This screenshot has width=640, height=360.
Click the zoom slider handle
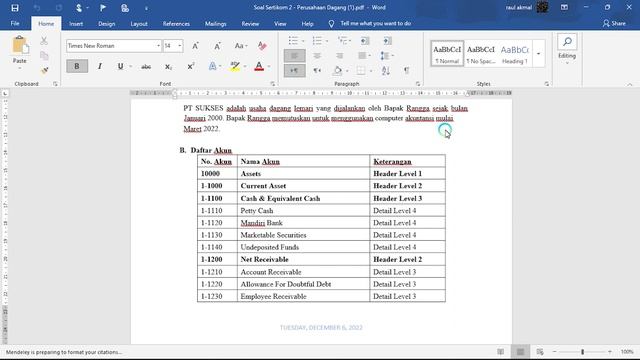[582, 352]
